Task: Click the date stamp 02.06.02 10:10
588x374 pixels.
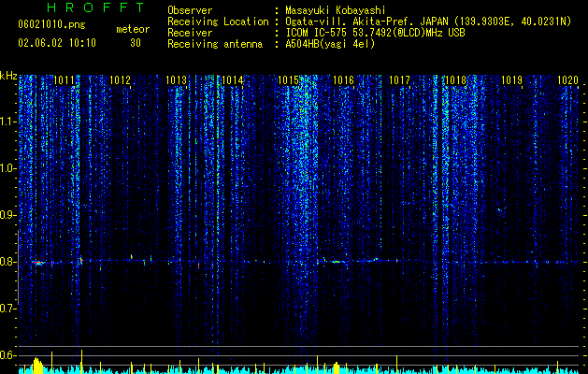Action: [57, 43]
